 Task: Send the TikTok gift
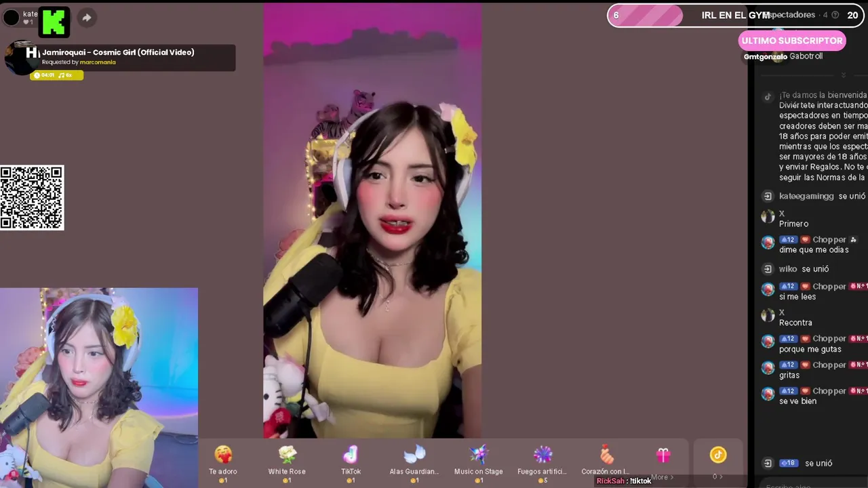tap(351, 464)
